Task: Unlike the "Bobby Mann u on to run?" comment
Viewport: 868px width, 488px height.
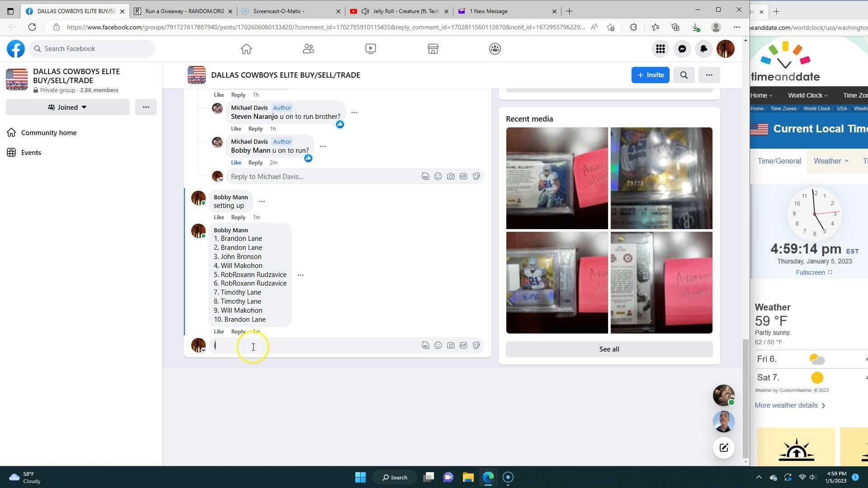Action: pos(236,163)
